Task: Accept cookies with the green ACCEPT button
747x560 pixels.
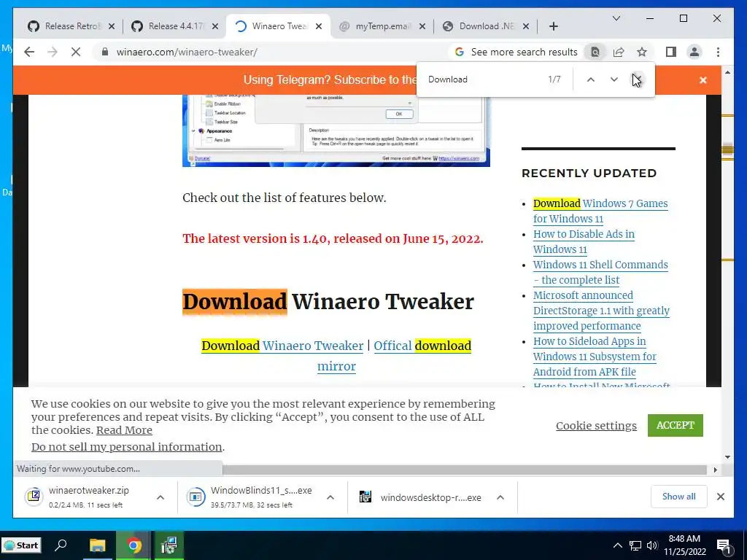Action: [x=675, y=425]
